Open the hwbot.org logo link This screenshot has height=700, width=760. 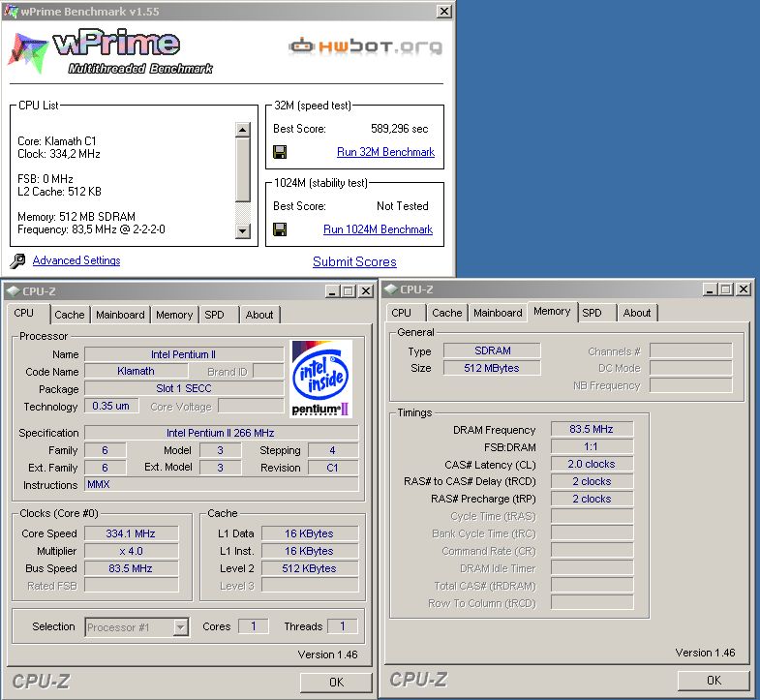[365, 46]
